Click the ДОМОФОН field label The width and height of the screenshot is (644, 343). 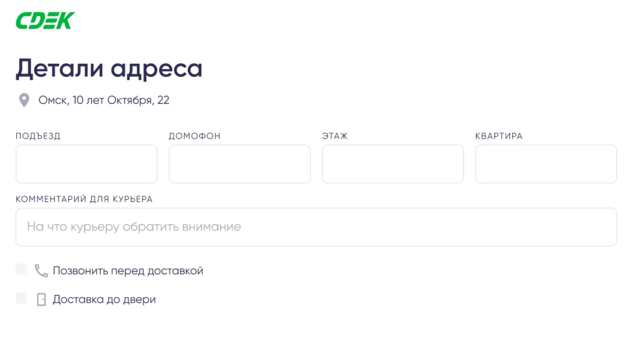[x=194, y=136]
